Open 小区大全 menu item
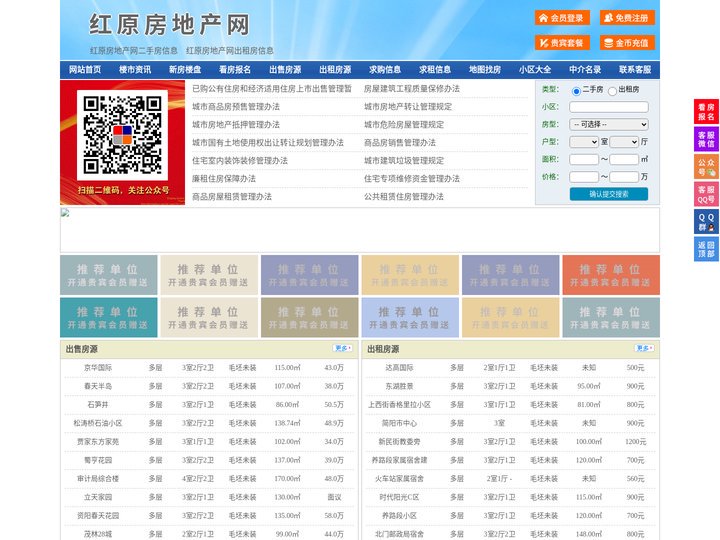Screen dimensions: 720x540 point(535,70)
